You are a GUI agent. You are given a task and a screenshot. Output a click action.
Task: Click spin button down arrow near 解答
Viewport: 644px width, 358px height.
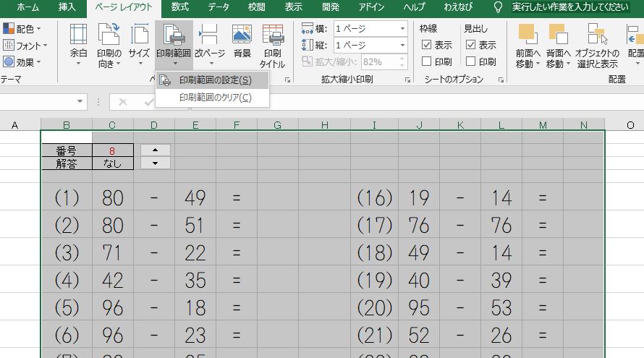(155, 163)
